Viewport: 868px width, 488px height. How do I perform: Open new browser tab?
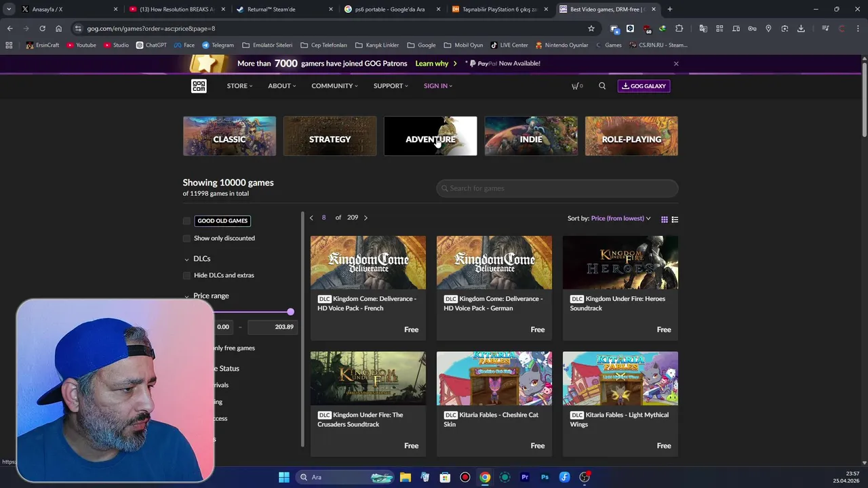pos(669,9)
